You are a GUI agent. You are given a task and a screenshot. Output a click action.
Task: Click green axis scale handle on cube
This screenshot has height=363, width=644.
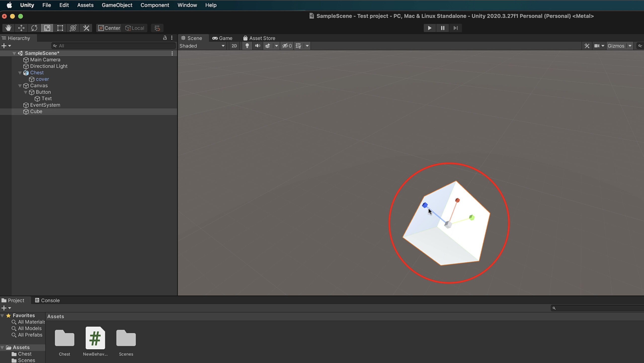(x=472, y=217)
